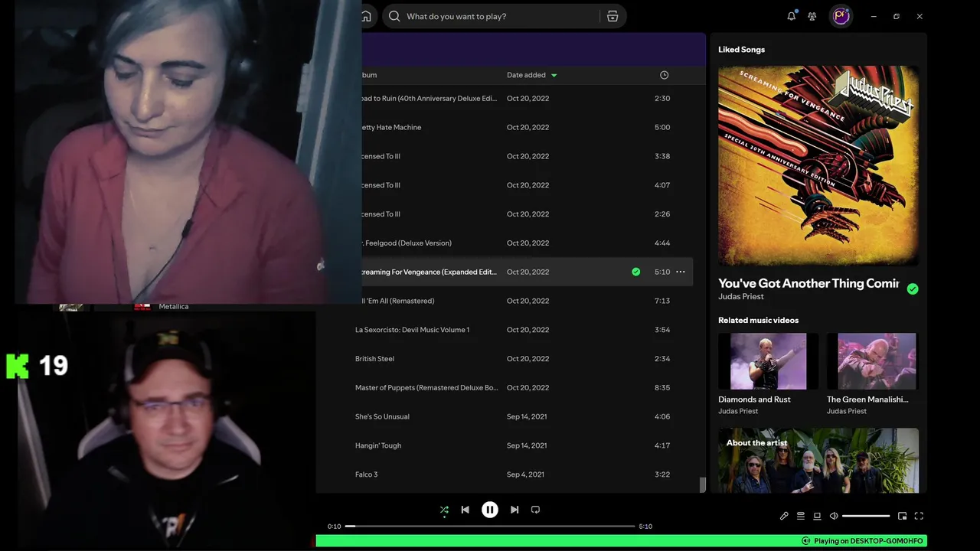This screenshot has height=551, width=980.
Task: Open 'La Sexorcisto: Devil Music Volume 1' album
Action: pyautogui.click(x=412, y=330)
